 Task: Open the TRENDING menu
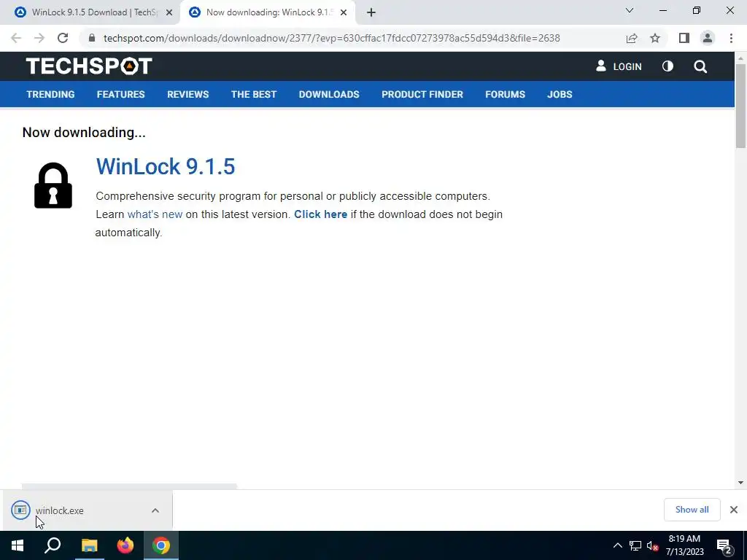point(50,94)
